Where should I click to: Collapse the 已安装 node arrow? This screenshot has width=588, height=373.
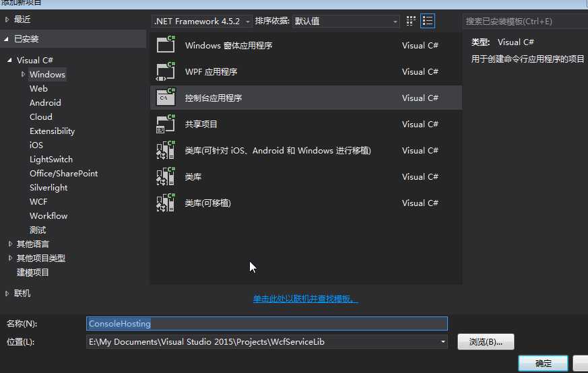(x=6, y=38)
